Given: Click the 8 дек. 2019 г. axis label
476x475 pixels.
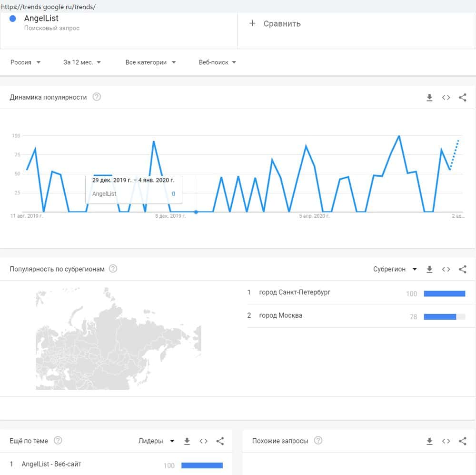Looking at the screenshot, I should (x=170, y=216).
